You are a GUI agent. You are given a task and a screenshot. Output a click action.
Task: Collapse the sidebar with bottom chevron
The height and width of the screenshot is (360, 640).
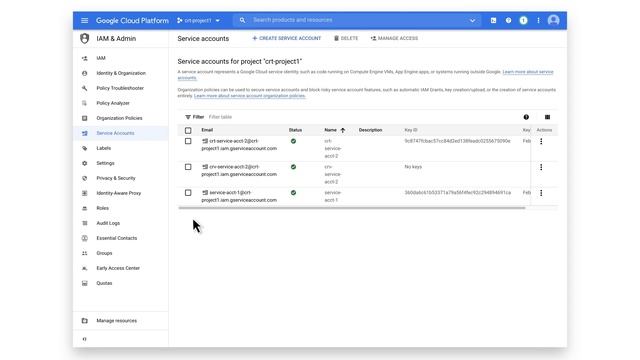[x=84, y=339]
